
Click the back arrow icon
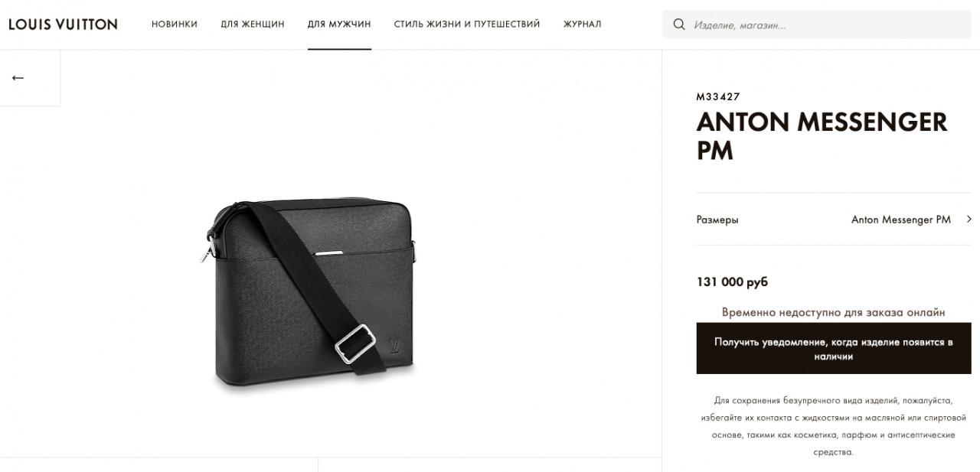[x=18, y=78]
